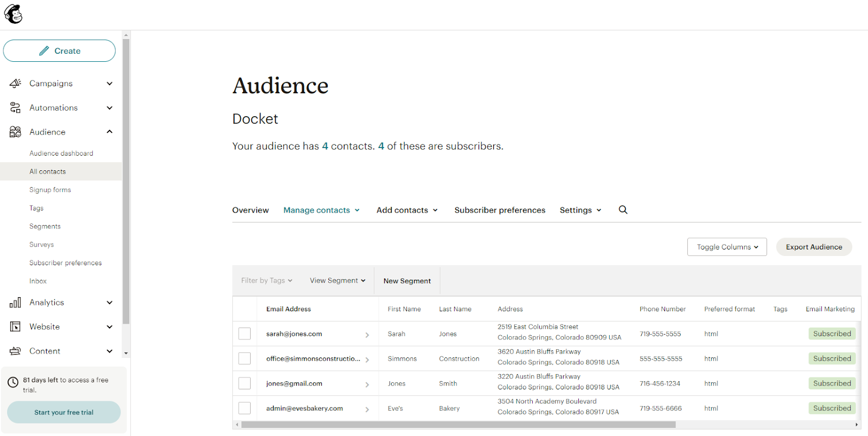This screenshot has height=436, width=868.
Task: Click address 3504 North Academy Boulevard
Action: point(547,401)
